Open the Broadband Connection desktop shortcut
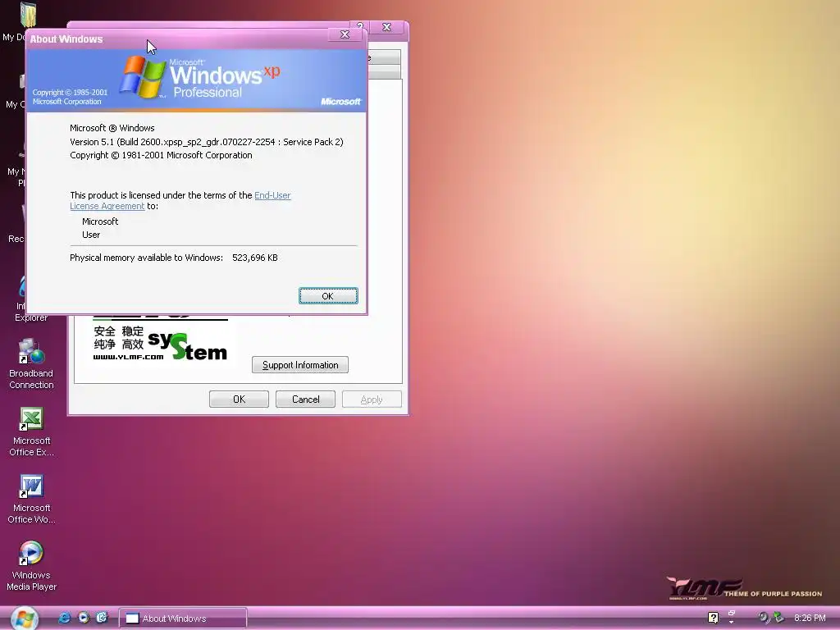 point(31,363)
